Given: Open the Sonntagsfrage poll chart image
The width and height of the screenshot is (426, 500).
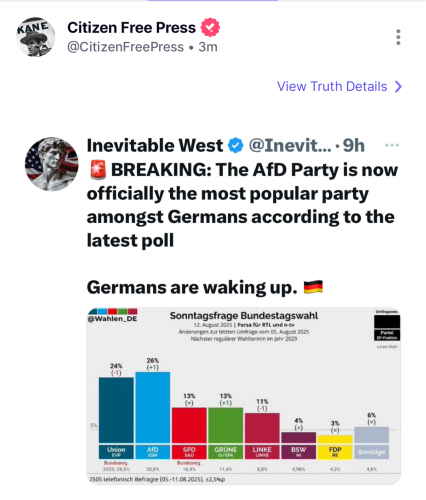Looking at the screenshot, I should pos(244,396).
